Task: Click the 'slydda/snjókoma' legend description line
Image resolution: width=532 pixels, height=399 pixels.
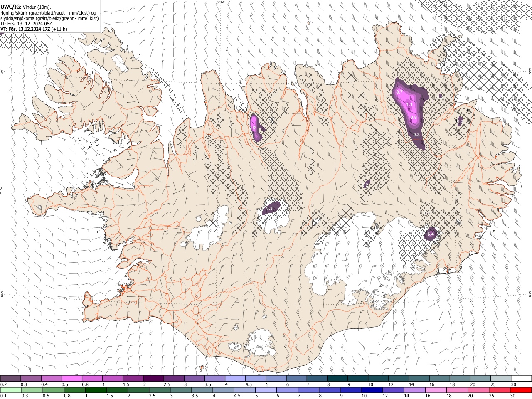Action: click(49, 18)
